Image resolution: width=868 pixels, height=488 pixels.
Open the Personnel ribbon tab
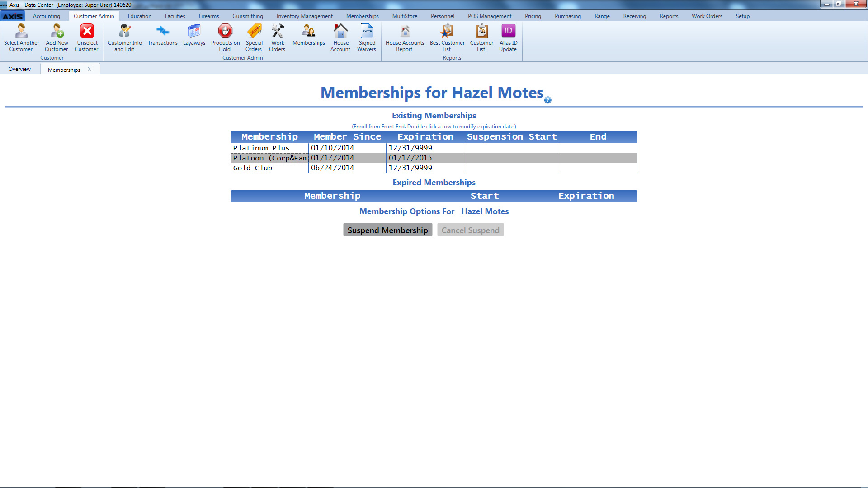443,16
